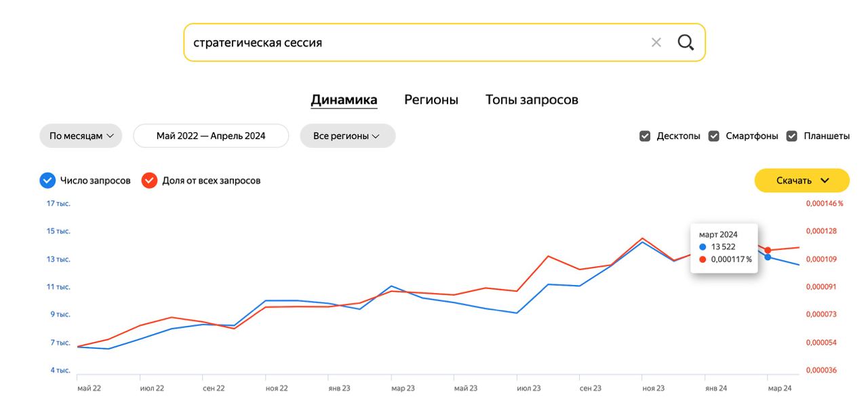Click the blue 'Число запросов' legend dot
Viewport: 868px width, 414px height.
(47, 180)
